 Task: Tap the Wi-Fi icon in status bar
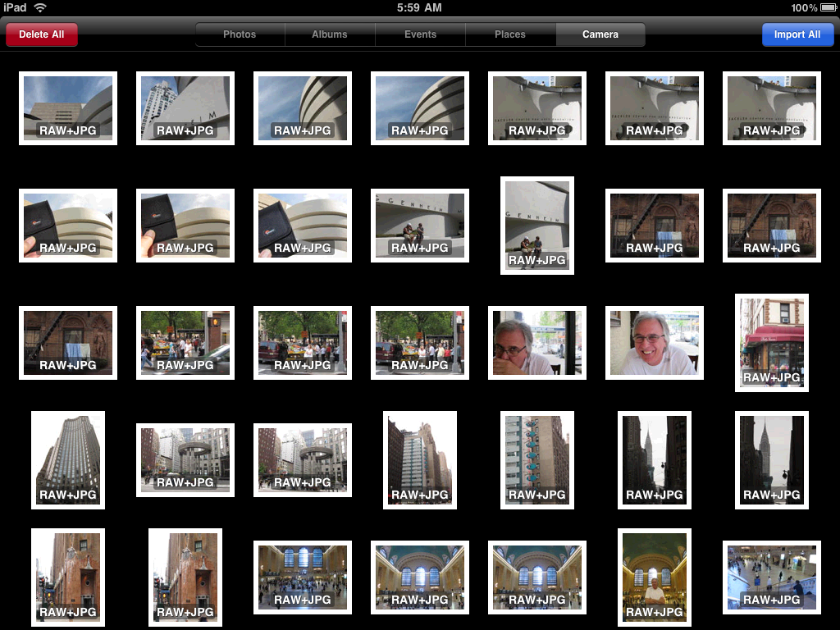40,7
